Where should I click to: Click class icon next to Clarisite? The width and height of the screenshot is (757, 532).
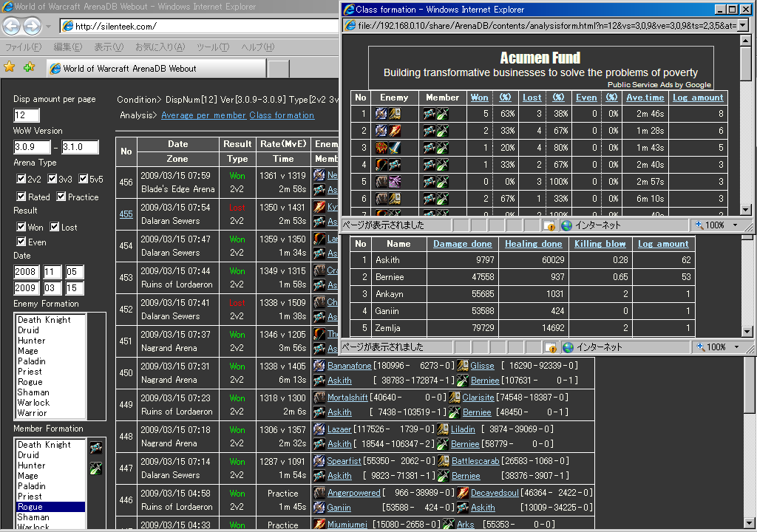pyautogui.click(x=455, y=398)
